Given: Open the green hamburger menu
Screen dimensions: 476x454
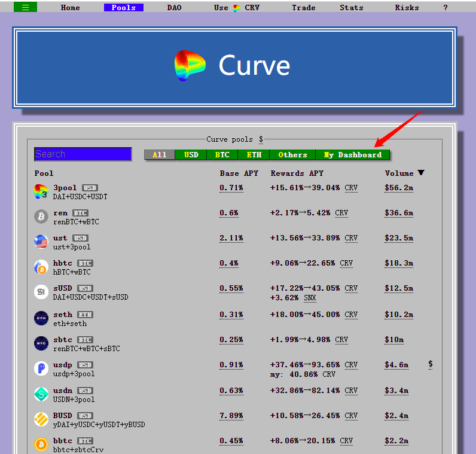Looking at the screenshot, I should pyautogui.click(x=26, y=7).
